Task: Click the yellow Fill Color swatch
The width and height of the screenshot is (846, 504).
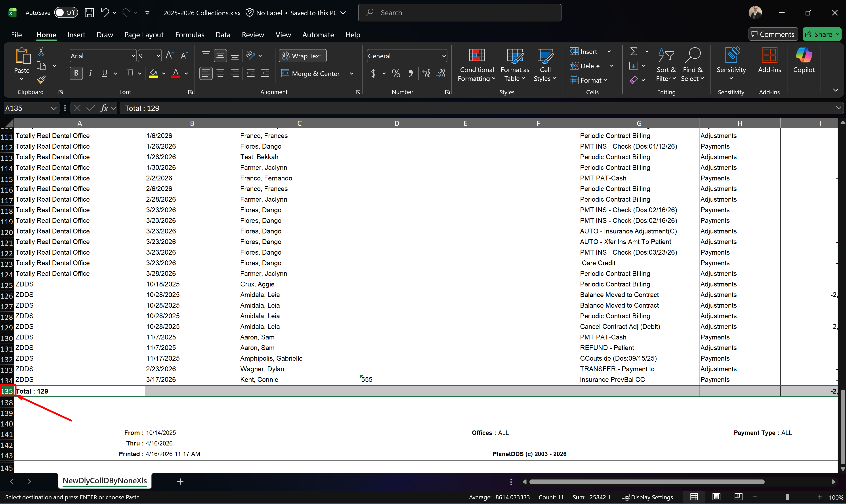Action: tap(153, 73)
